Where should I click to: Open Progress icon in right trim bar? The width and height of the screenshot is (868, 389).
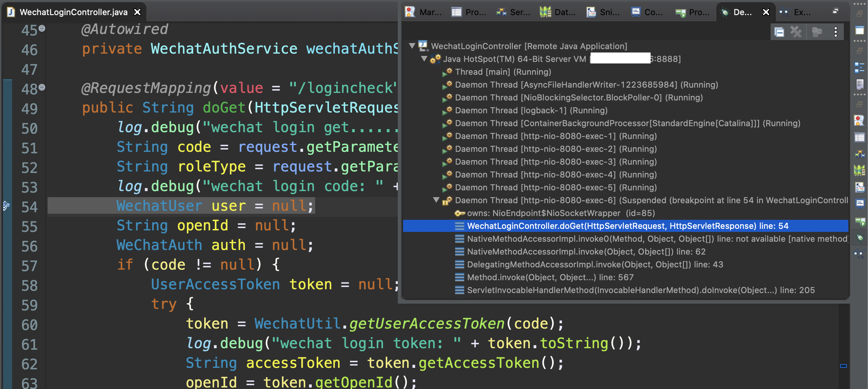point(860,221)
